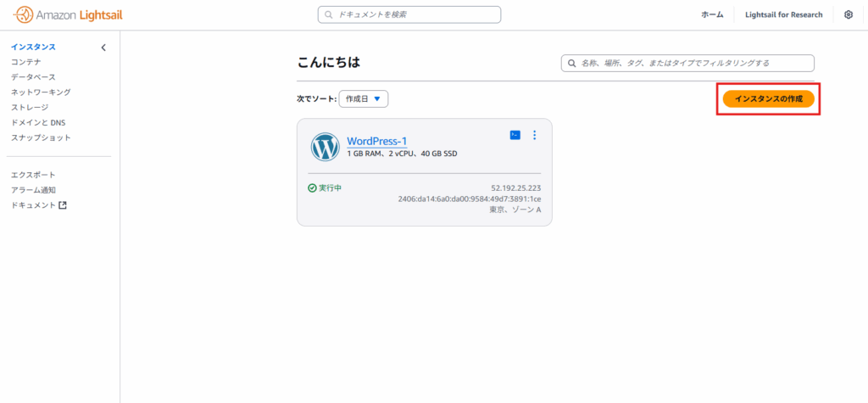The height and width of the screenshot is (403, 868).
Task: Open ドメインと DNS section
Action: coord(39,122)
